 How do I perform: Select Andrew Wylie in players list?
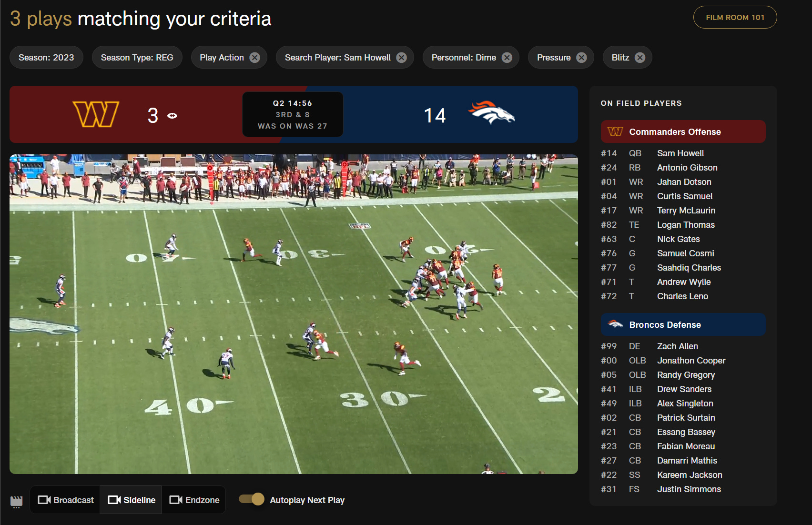pyautogui.click(x=683, y=282)
